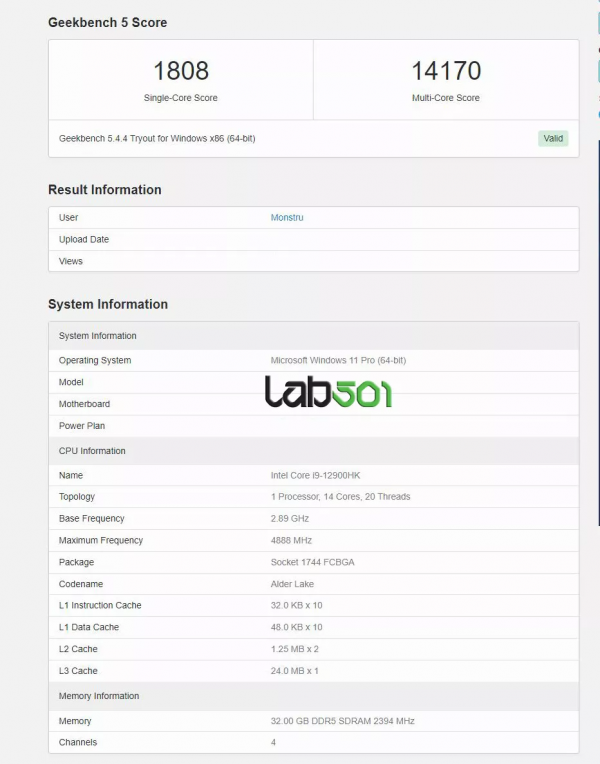
Task: Click the Upload Date row label
Action: coord(84,239)
